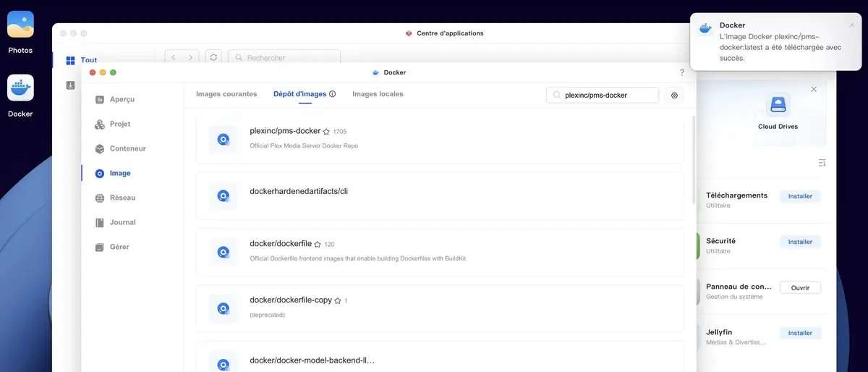Select the docker/docker-model-backend-ll… title
The image size is (868, 372).
pyautogui.click(x=312, y=360)
